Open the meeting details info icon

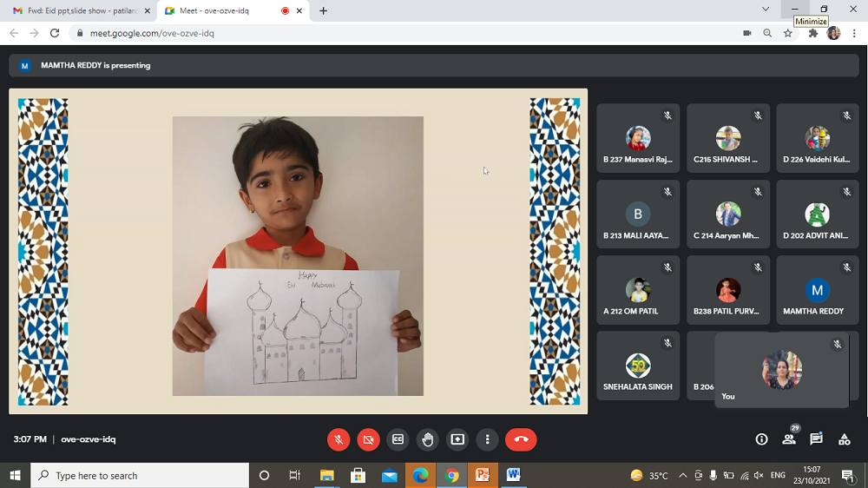click(761, 439)
